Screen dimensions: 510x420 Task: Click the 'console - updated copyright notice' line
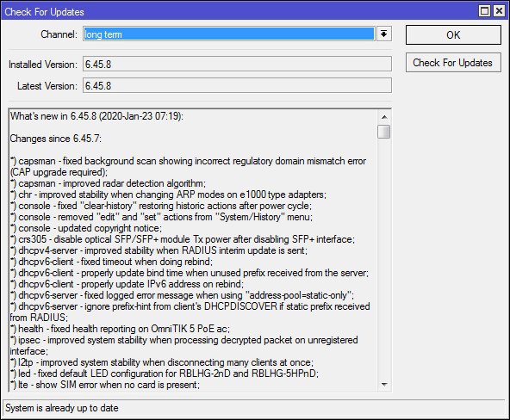[85, 228]
